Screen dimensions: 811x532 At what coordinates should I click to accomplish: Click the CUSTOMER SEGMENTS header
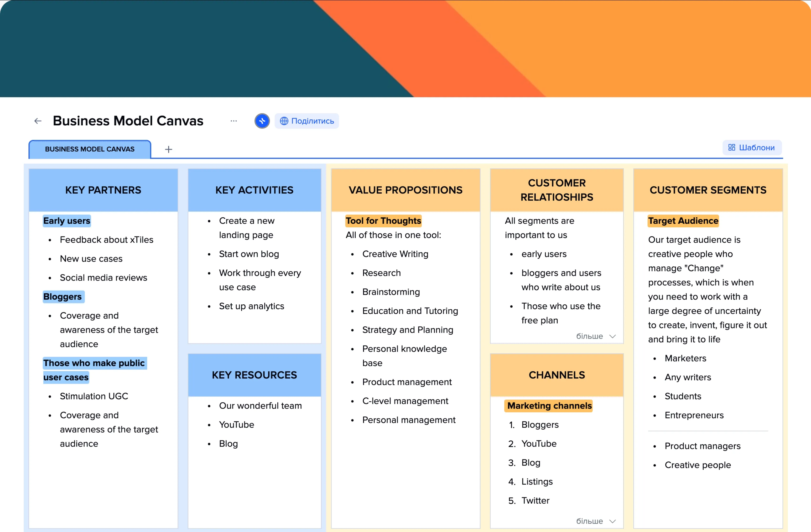pos(708,190)
